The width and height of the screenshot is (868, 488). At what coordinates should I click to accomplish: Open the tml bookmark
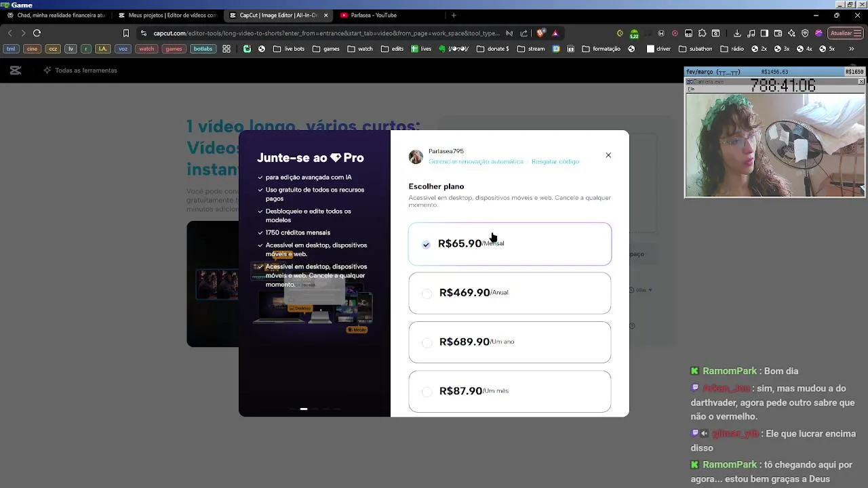11,49
